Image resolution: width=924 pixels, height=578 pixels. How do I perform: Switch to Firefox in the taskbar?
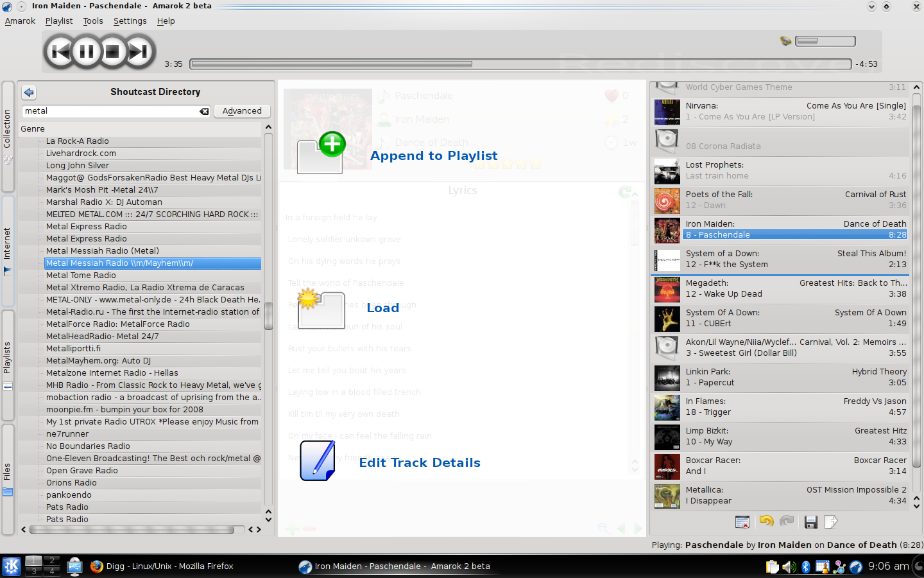pos(162,566)
